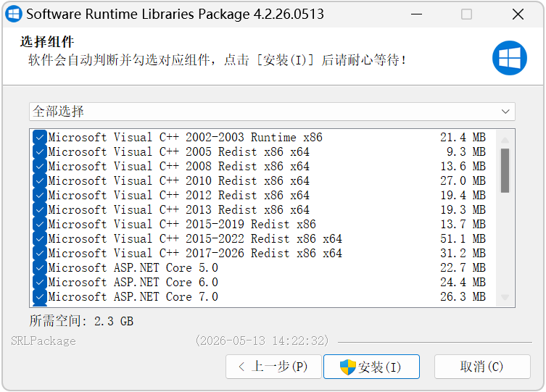Uncheck Visual C++ 2005 Redist checkbox
Viewport: 546px width, 392px height.
[x=40, y=152]
